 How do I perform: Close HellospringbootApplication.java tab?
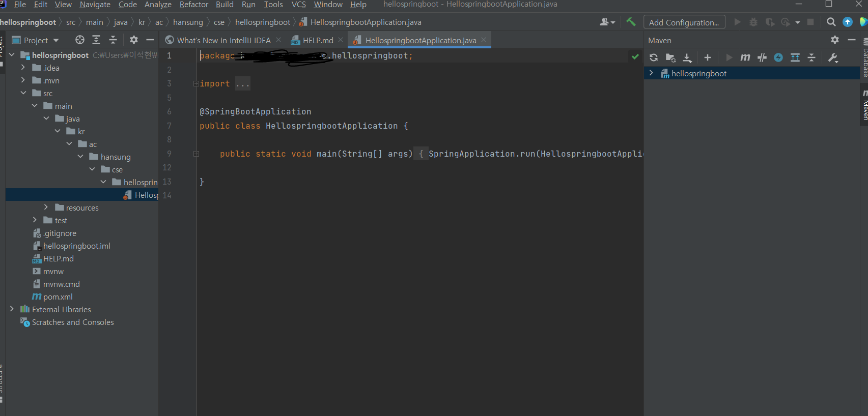pyautogui.click(x=484, y=40)
